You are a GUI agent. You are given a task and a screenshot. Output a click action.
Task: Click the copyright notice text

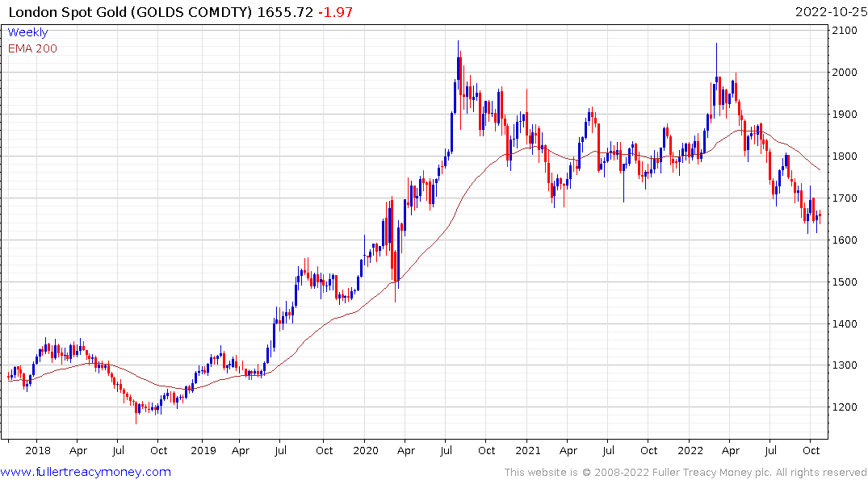(686, 473)
